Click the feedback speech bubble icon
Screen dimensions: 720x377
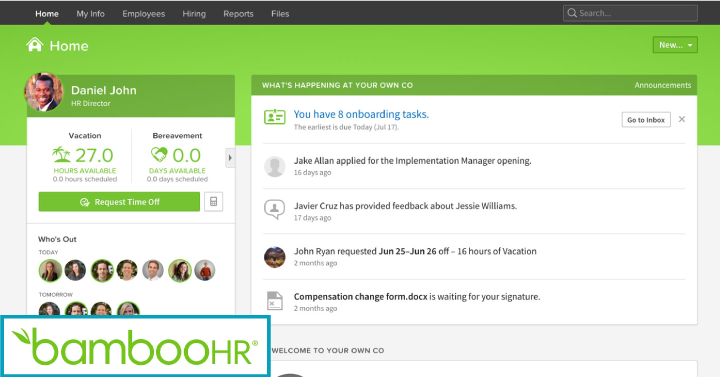point(275,209)
